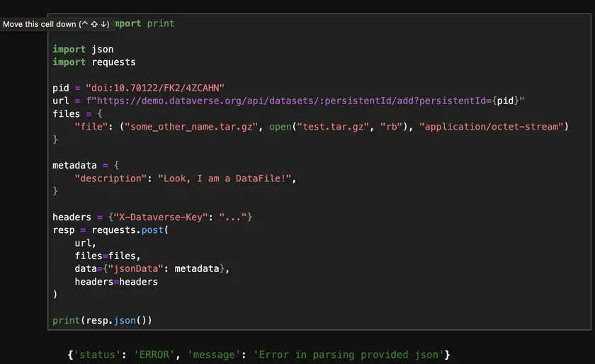Click the 'import requests' line
Image resolution: width=595 pixels, height=364 pixels.
coord(93,62)
